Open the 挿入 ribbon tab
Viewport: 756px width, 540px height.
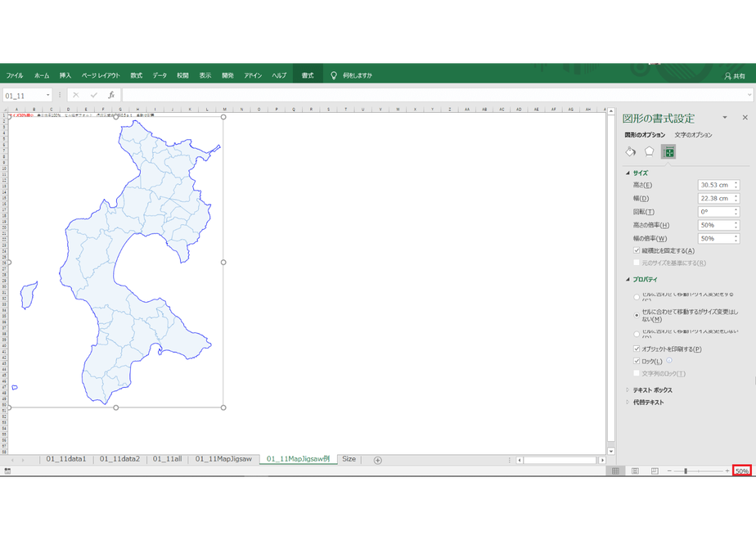(x=65, y=75)
